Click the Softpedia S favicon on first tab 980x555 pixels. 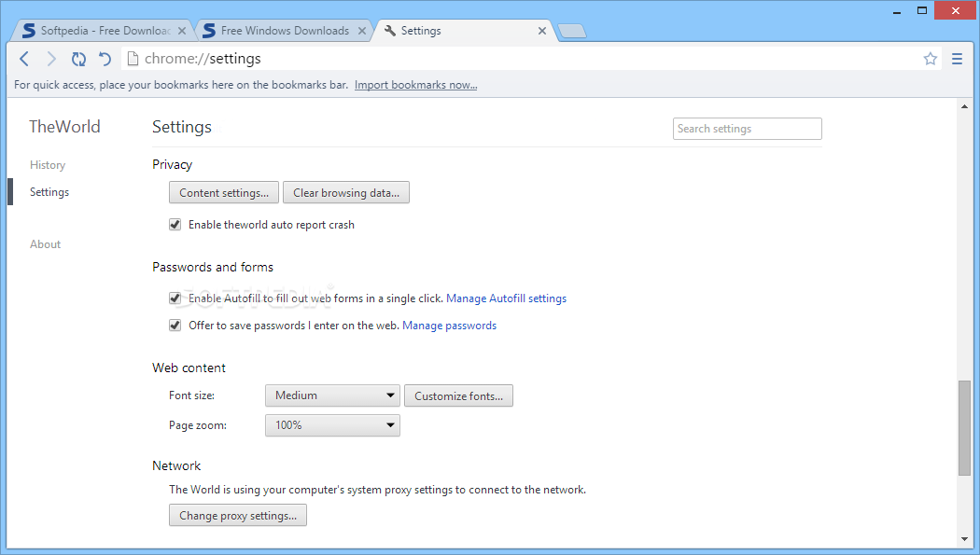click(x=29, y=31)
